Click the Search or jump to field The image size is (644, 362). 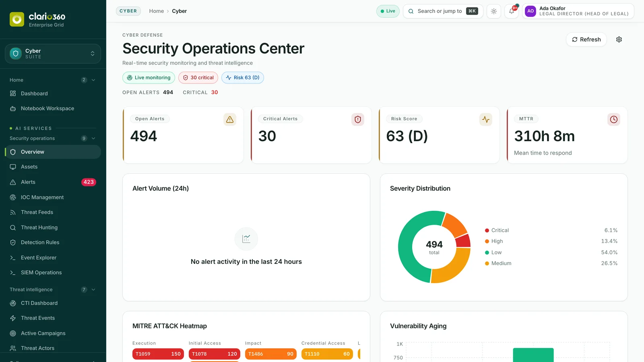click(443, 11)
